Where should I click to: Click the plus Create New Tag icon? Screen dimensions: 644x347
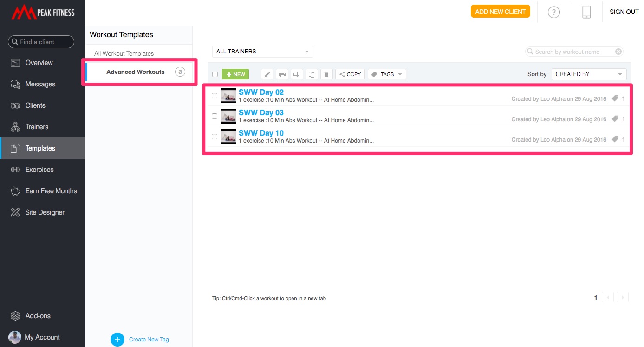tap(117, 340)
